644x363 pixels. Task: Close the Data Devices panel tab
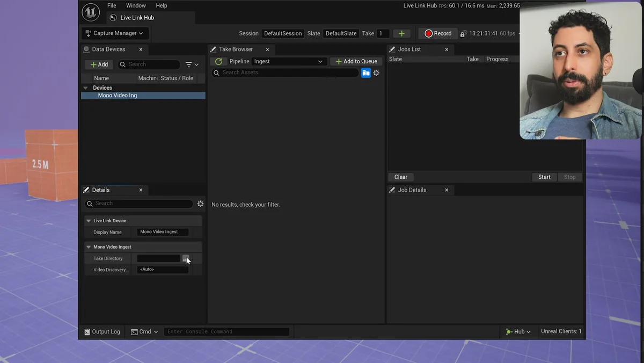tap(141, 49)
